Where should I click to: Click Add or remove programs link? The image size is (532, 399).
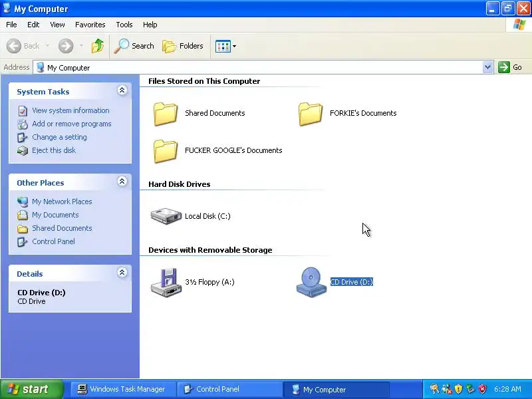[72, 124]
